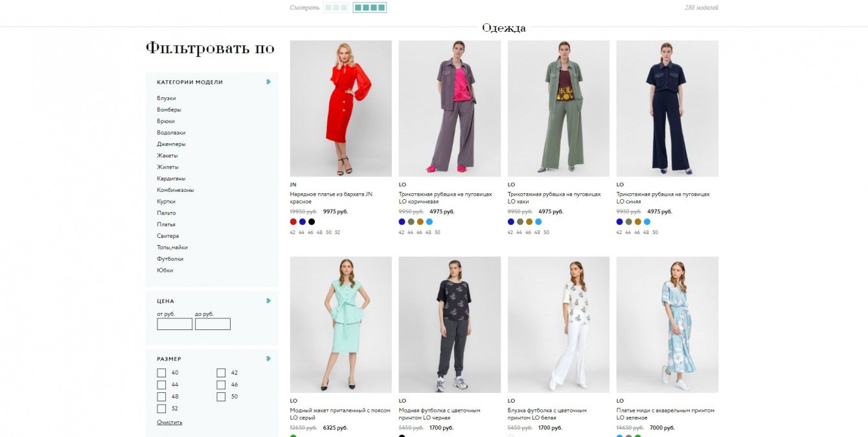
Task: Open the black floral t-shirt photo
Action: click(450, 325)
